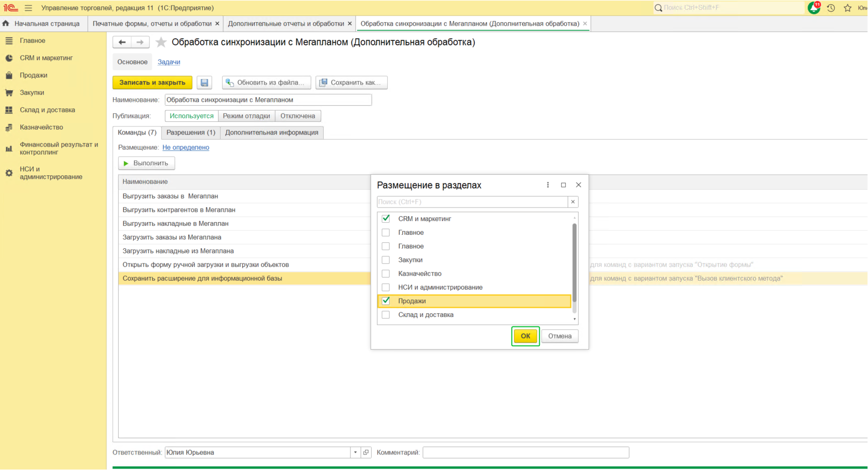Click Сохранить как button
Viewport: 868px width, 470px height.
351,83
